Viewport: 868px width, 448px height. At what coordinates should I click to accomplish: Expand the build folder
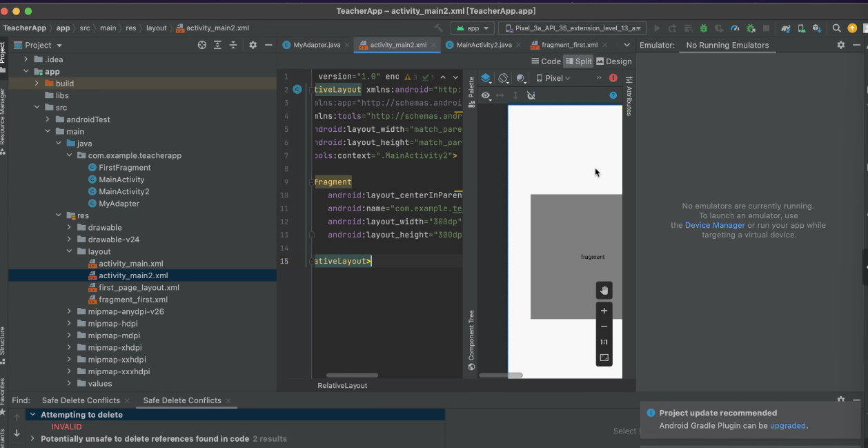coord(37,84)
